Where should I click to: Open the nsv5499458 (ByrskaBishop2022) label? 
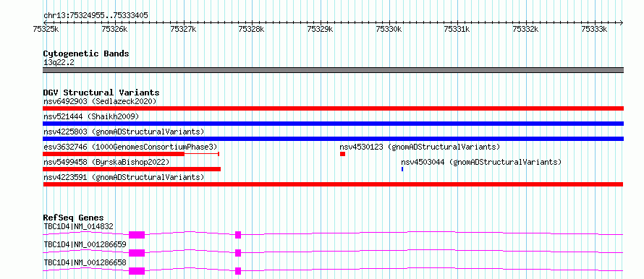(106, 162)
